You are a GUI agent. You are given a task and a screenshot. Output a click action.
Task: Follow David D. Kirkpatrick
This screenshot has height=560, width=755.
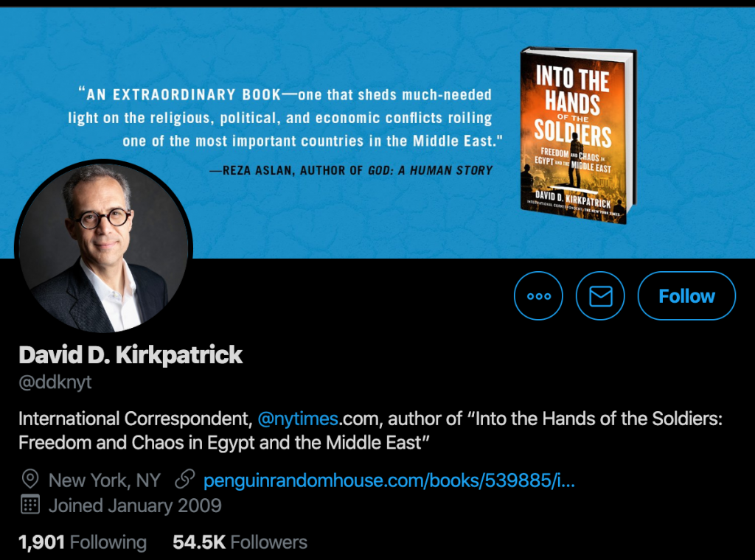click(686, 296)
